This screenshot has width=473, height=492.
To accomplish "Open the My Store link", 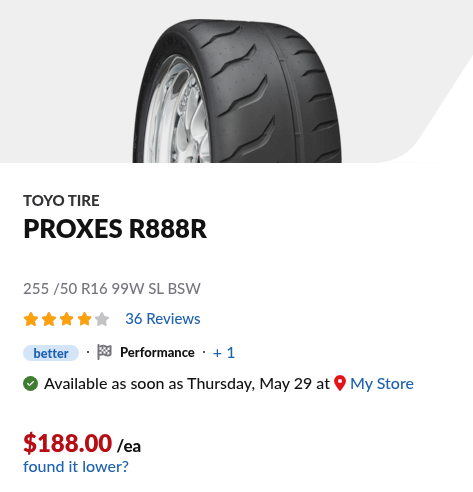I will coord(382,384).
